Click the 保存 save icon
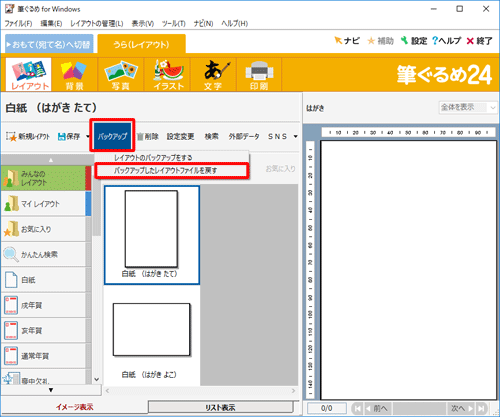Viewport: 500px width, 417px height. pyautogui.click(x=69, y=136)
